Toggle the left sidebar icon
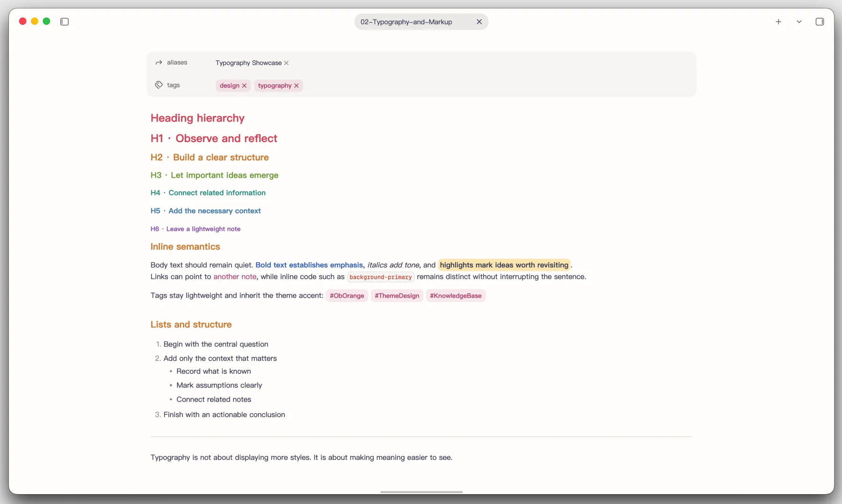Viewport: 842px width, 504px height. pyautogui.click(x=65, y=22)
